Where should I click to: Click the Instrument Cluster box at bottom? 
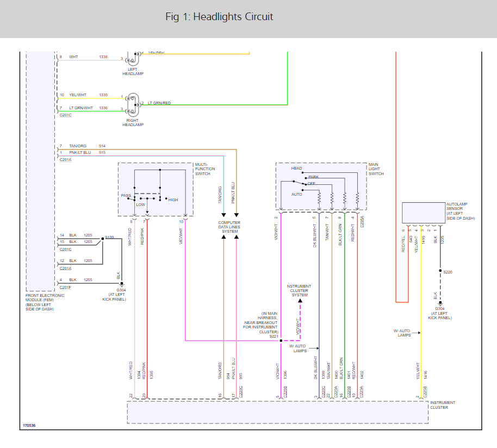click(x=277, y=412)
